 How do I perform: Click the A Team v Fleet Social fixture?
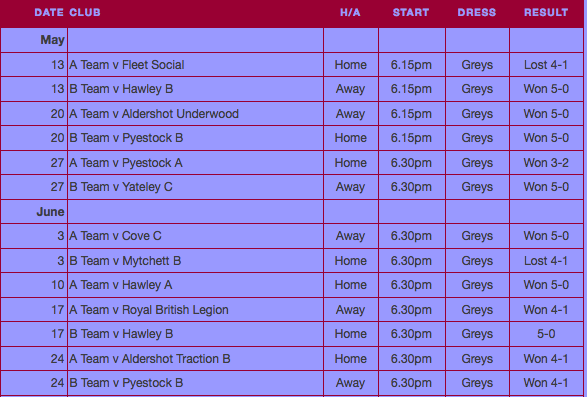pos(127,65)
